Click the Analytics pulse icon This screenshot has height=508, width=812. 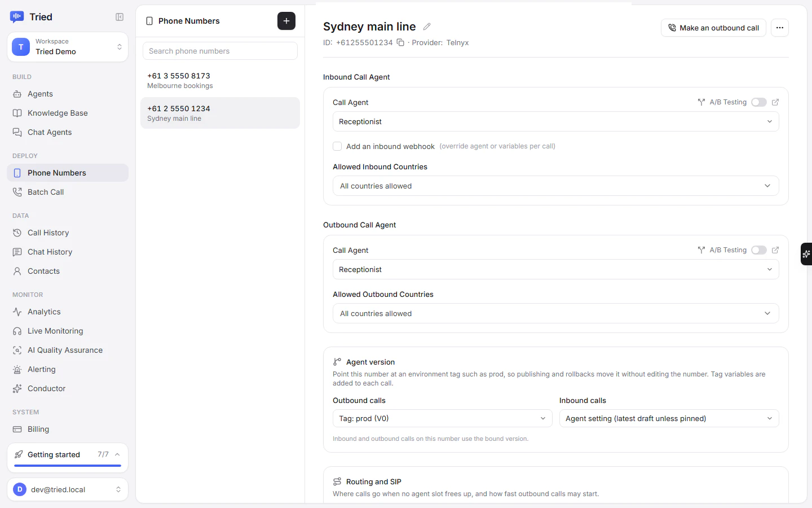17,312
